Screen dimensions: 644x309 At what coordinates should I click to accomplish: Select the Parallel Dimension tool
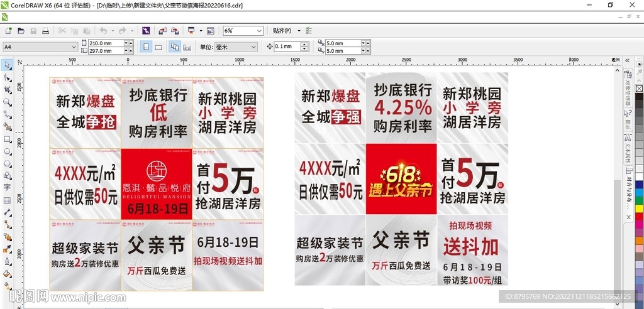[x=8, y=212]
